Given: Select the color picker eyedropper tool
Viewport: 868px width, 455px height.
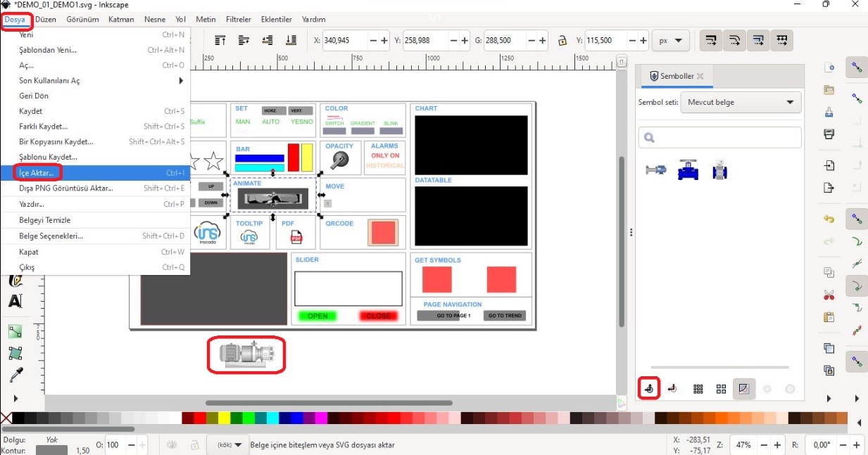Looking at the screenshot, I should [x=15, y=376].
